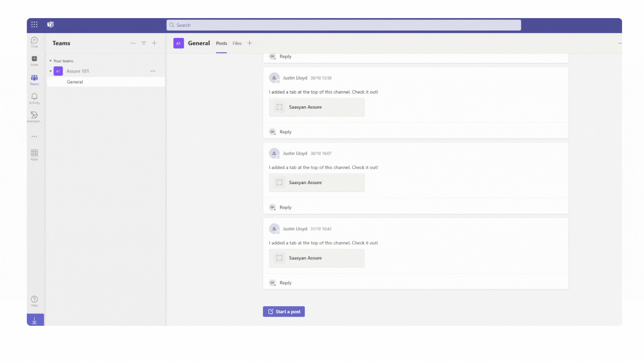Click the timestamp 30/10 16:07
This screenshot has width=644, height=362.
point(321,154)
